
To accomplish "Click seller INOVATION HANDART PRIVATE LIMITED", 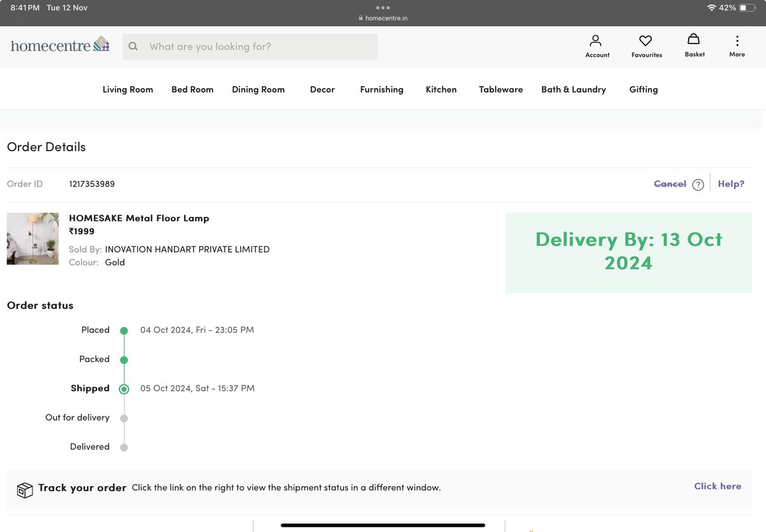I will [x=187, y=249].
